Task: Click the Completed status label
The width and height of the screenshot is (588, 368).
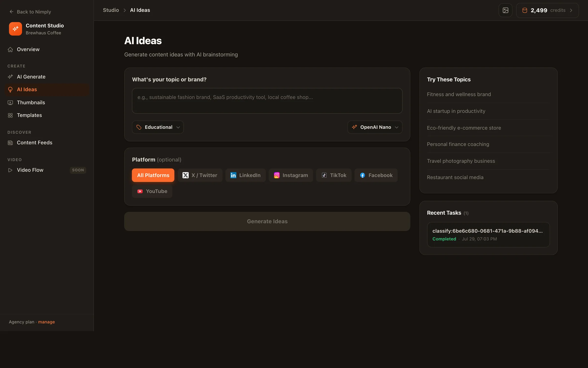Action: click(x=444, y=239)
